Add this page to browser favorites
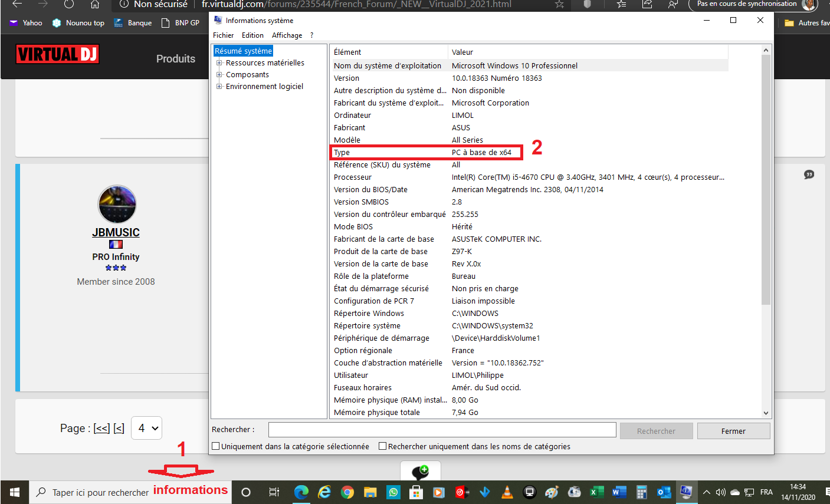Image resolution: width=830 pixels, height=504 pixels. click(559, 4)
